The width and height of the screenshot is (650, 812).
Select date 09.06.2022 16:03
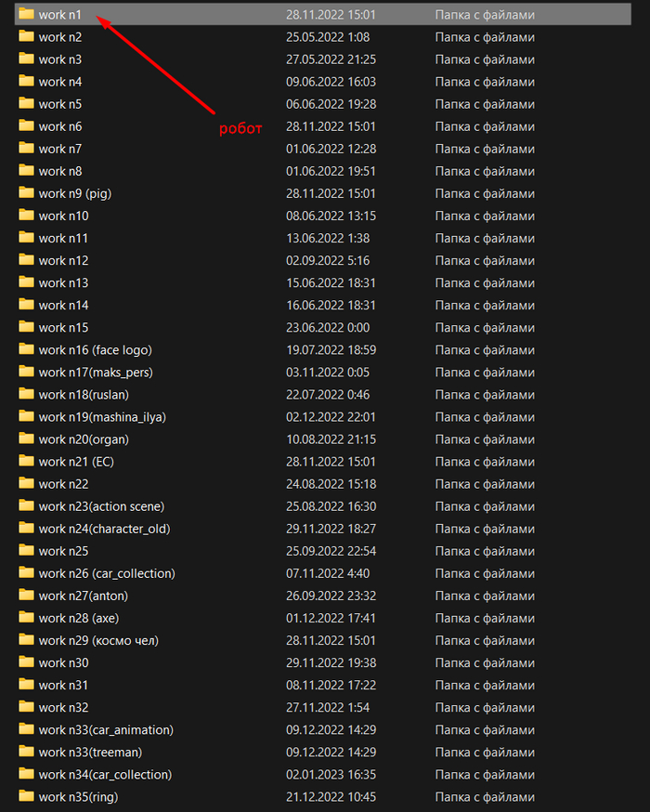331,82
